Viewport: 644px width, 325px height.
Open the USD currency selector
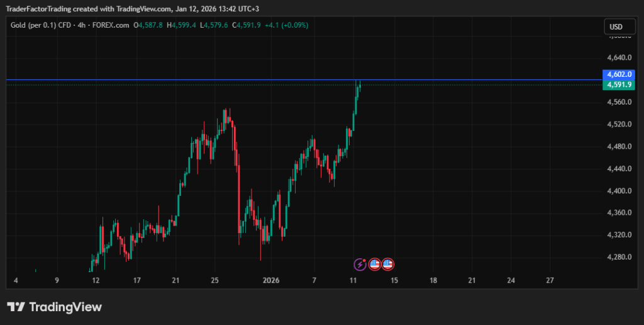[x=616, y=26]
